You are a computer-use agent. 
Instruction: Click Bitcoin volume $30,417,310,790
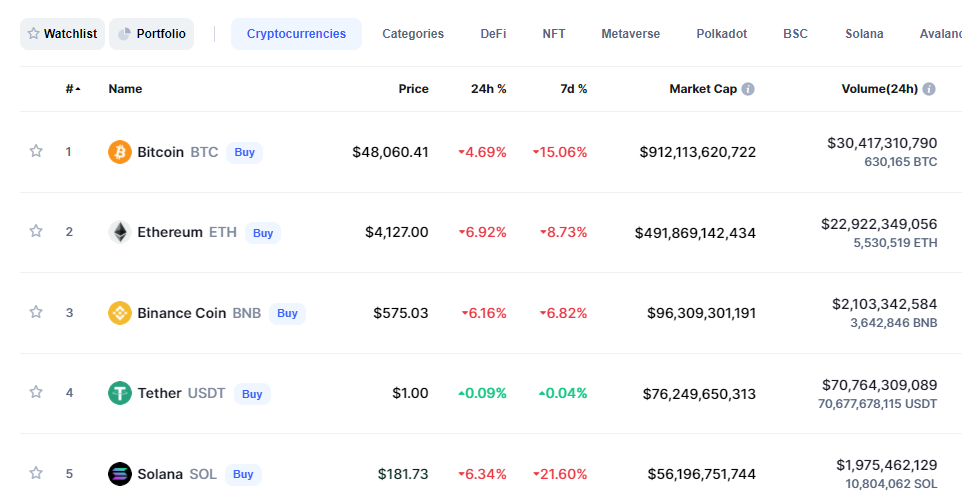click(882, 143)
